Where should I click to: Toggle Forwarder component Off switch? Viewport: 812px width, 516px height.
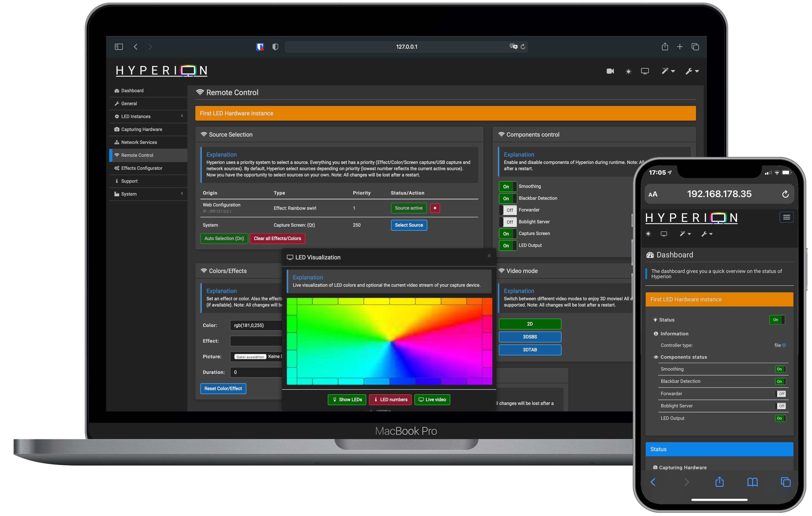(509, 209)
